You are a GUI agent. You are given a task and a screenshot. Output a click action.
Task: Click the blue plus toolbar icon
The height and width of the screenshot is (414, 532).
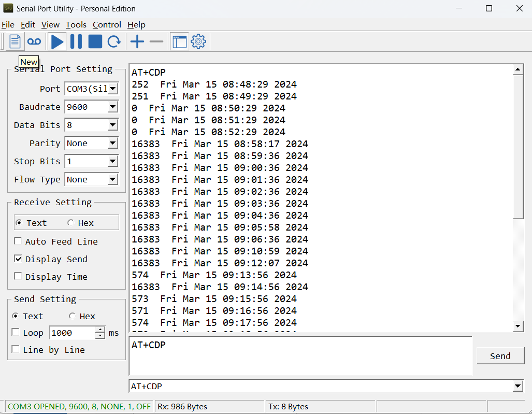click(137, 42)
